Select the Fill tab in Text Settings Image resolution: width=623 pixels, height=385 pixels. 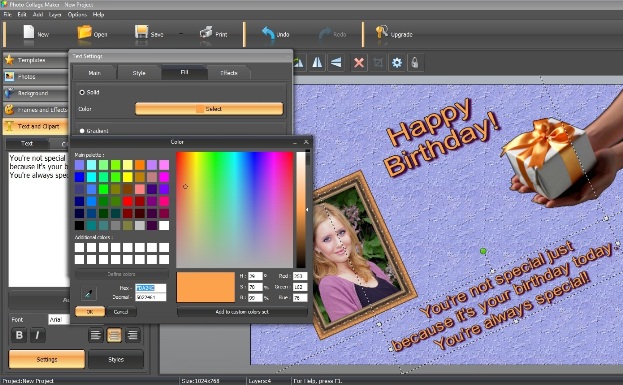(x=184, y=72)
